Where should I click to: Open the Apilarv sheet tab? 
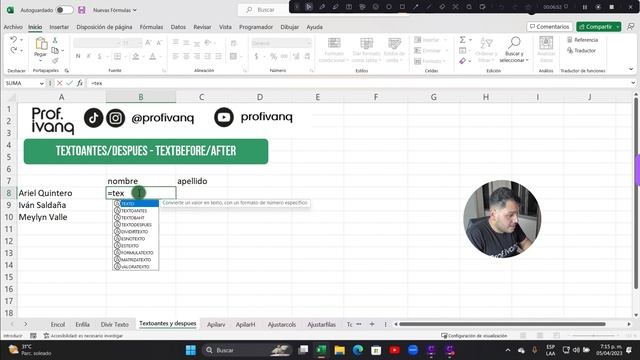[216, 324]
